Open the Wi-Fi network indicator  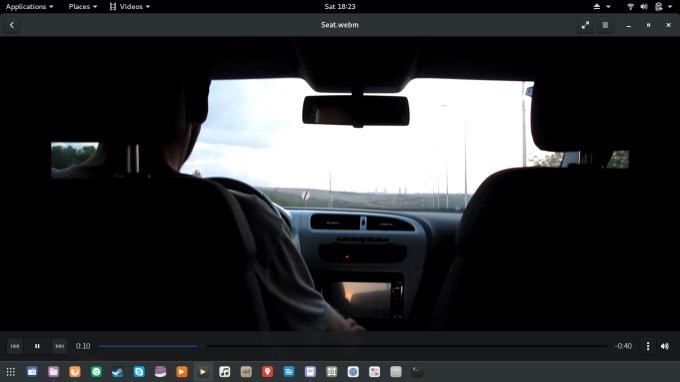pos(631,7)
